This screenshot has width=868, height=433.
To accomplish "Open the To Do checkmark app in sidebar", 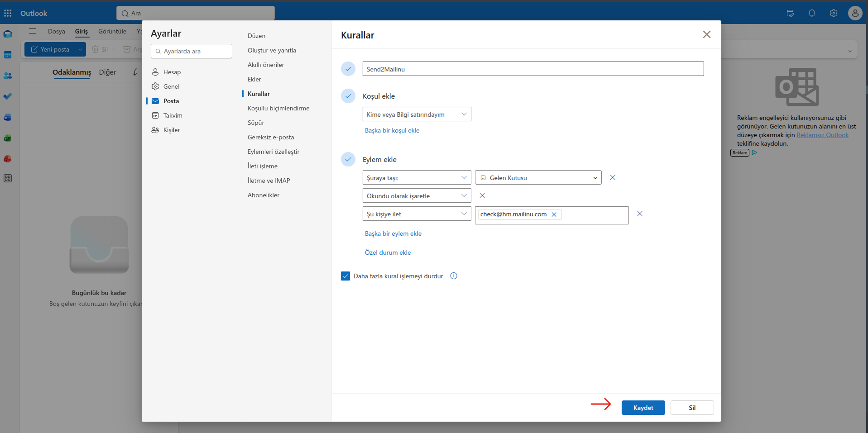I will (8, 96).
